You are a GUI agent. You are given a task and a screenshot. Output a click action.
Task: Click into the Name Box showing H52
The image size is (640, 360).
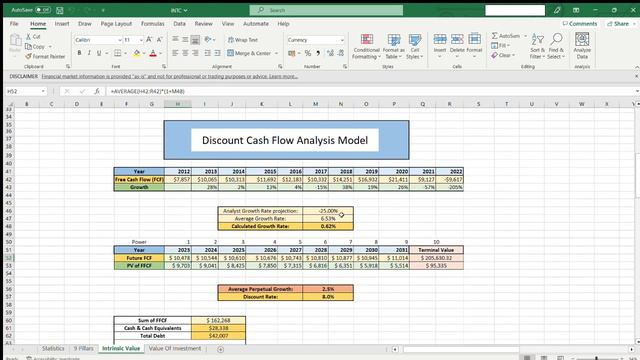[25, 91]
